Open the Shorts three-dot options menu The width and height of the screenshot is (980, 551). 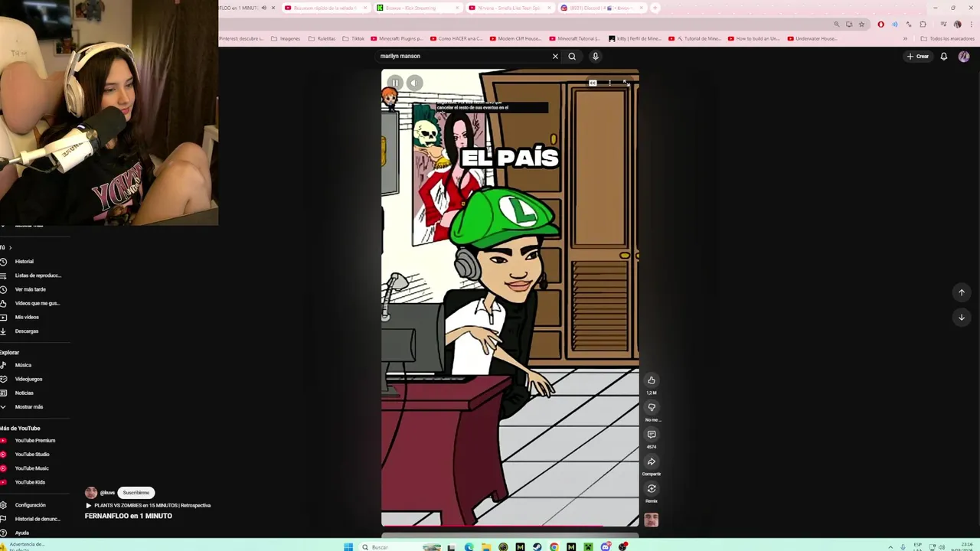(609, 83)
